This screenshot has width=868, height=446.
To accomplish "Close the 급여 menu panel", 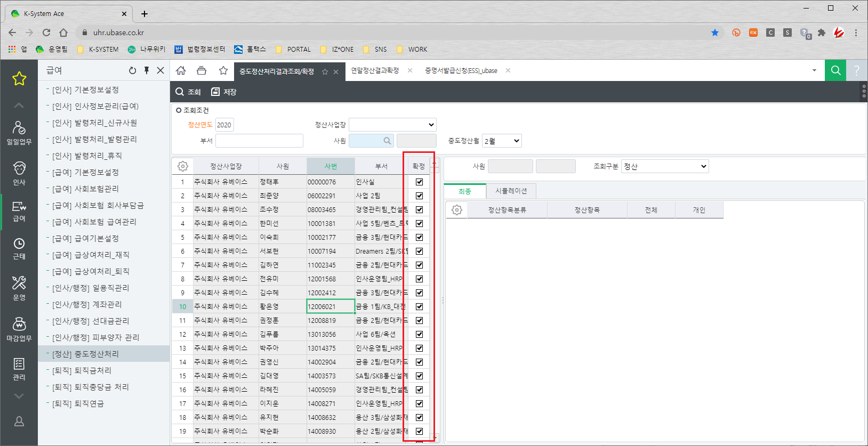I will 160,70.
